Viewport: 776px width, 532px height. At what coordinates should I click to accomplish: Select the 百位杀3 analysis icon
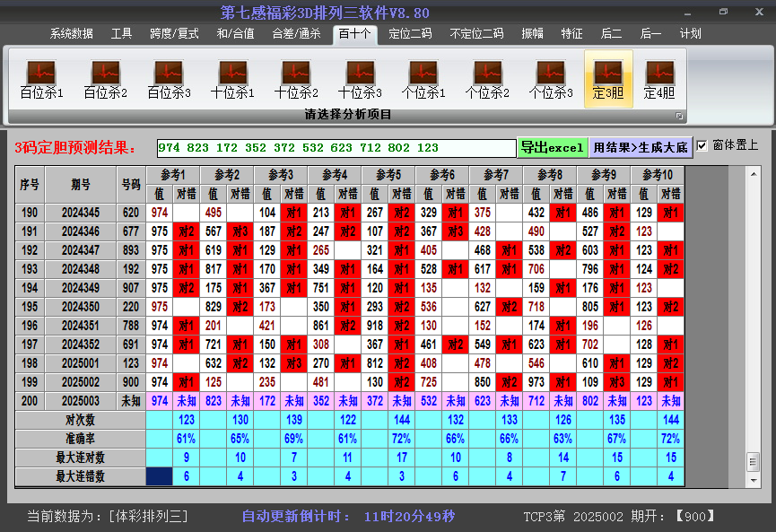tap(169, 79)
